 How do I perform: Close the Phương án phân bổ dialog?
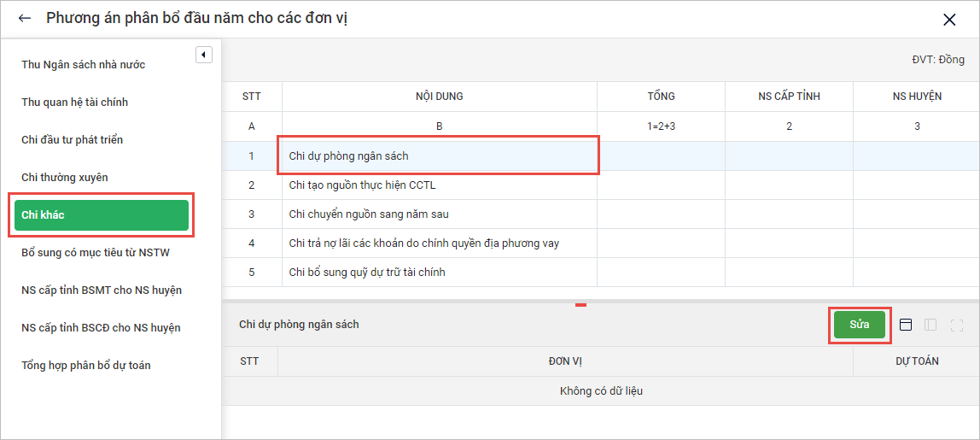click(949, 20)
